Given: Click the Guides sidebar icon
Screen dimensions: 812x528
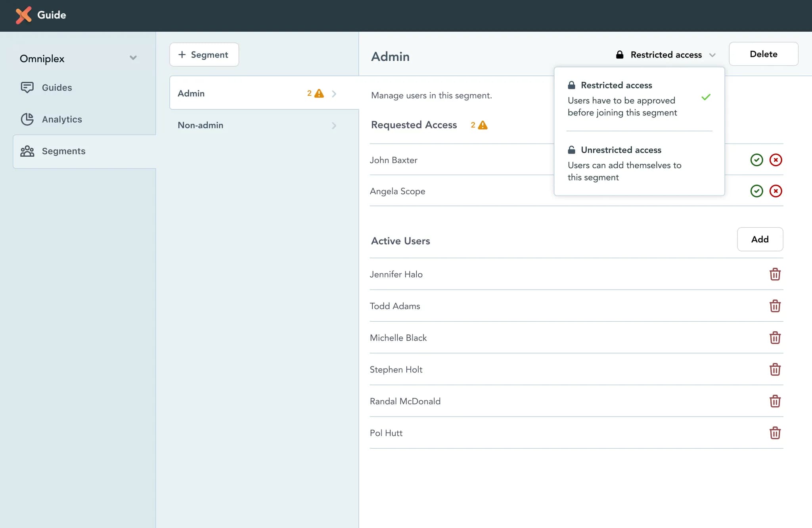Looking at the screenshot, I should click(x=27, y=88).
